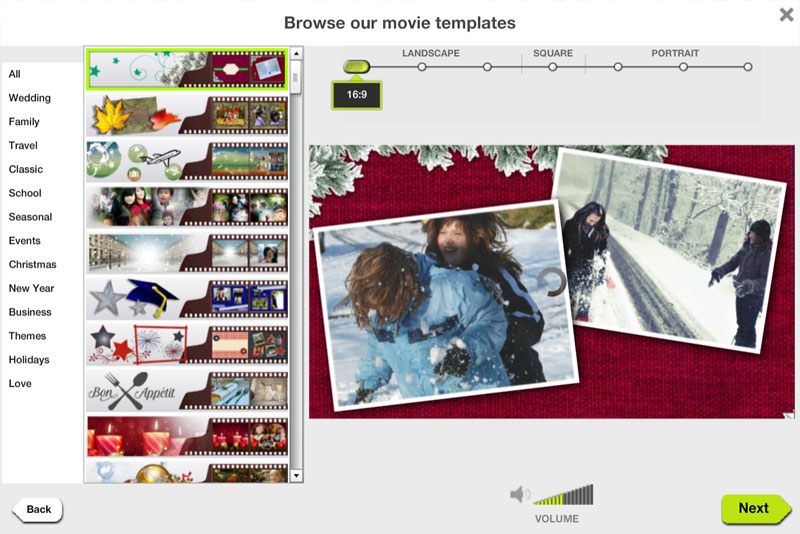Viewport: 800px width, 534px height.
Task: Filter templates by Love
Action: [20, 384]
